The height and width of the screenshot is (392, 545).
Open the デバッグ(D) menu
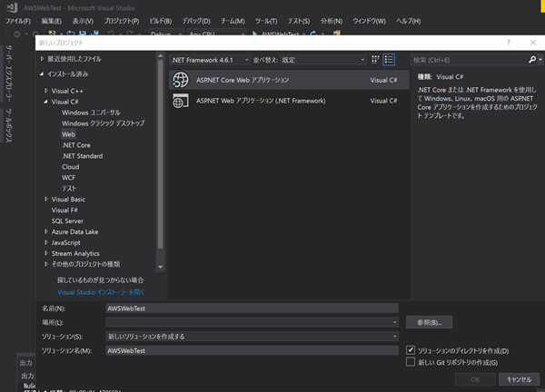tap(196, 21)
